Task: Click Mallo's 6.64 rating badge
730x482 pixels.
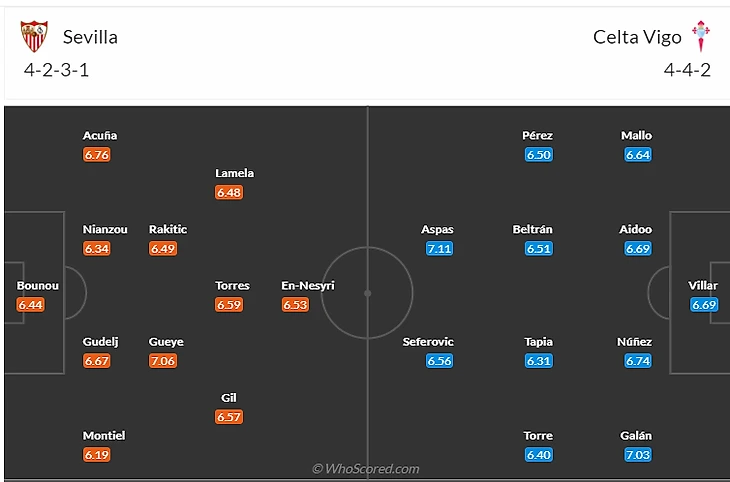Action: tap(637, 155)
